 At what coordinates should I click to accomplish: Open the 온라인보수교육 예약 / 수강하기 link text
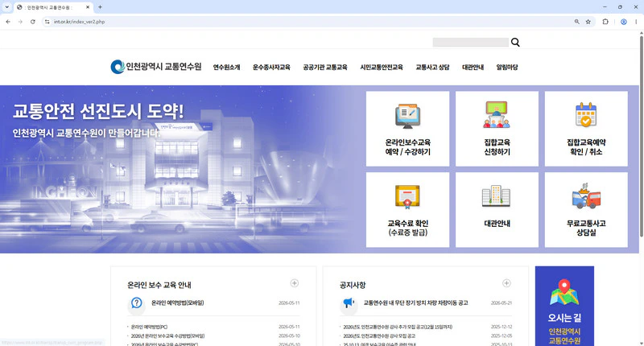click(407, 147)
